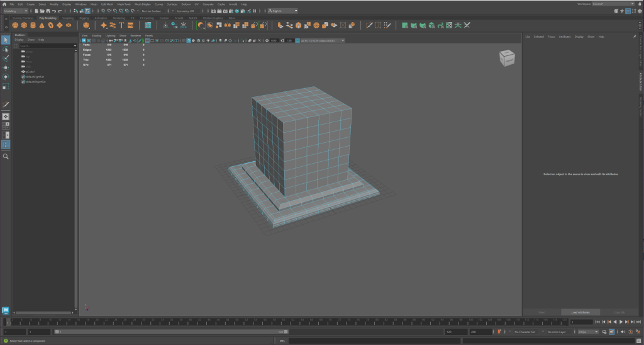Click the time range slider bar
644x345 pixels.
[170, 332]
